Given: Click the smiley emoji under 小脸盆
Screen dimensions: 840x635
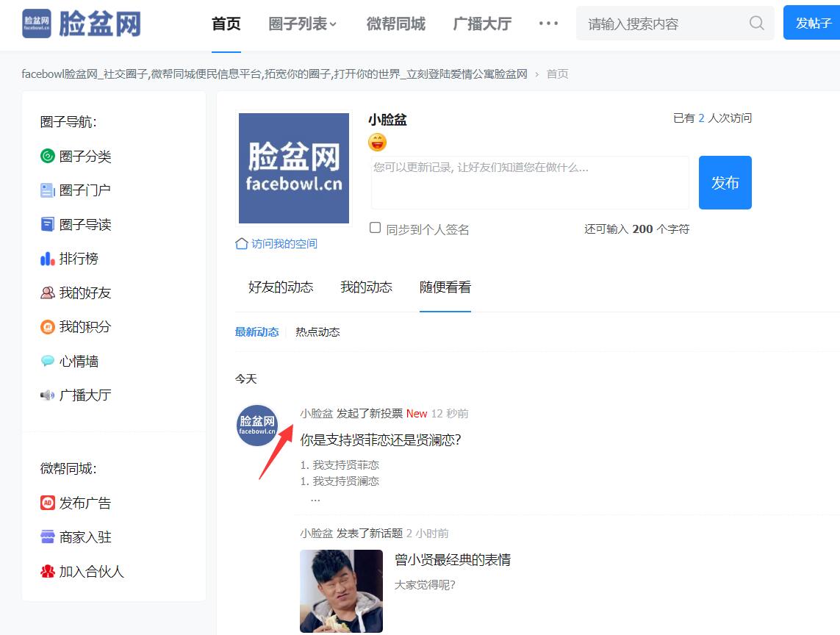Looking at the screenshot, I should tap(377, 142).
